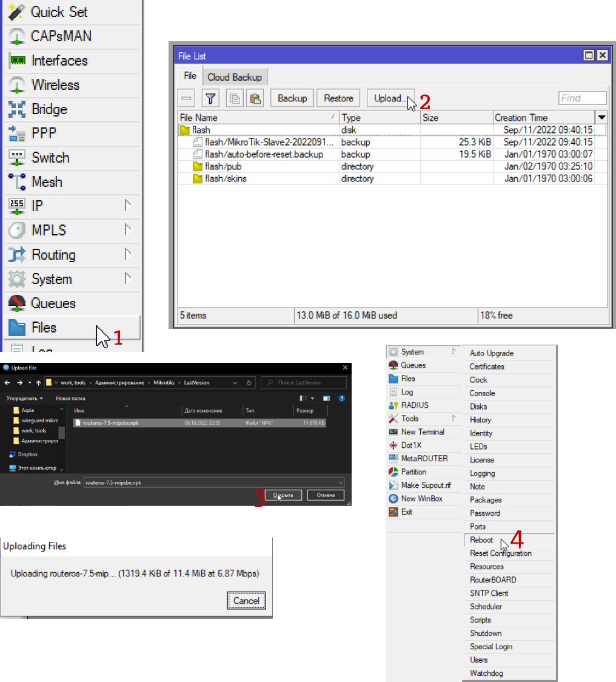Click the search box 'Поиск: LastVersion'
Screen dimensions: 616x682
pos(304,383)
